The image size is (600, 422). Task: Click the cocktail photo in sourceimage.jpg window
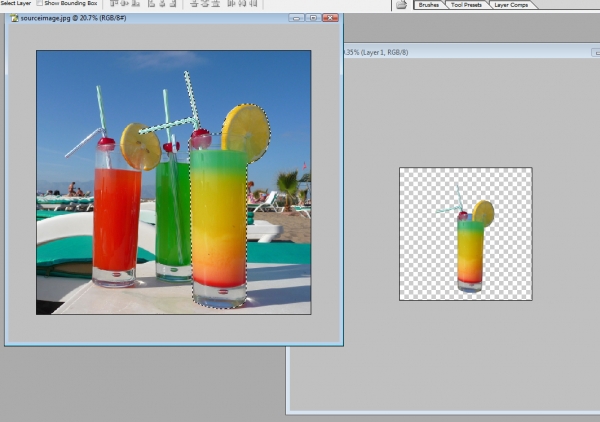174,182
